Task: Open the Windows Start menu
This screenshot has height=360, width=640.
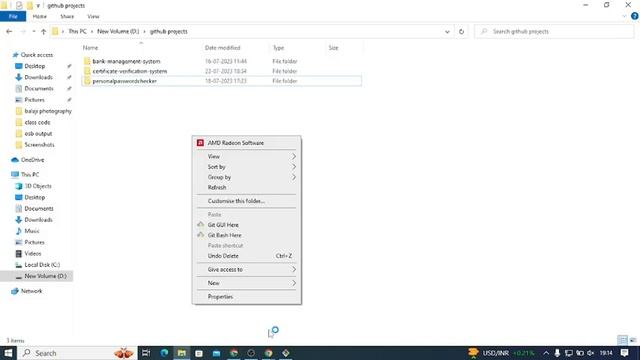Action: point(8,353)
